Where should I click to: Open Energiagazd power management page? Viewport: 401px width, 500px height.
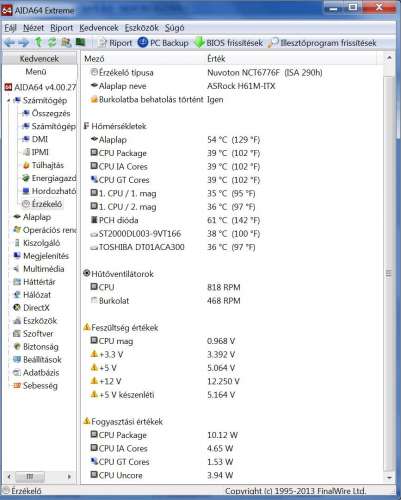pyautogui.click(x=49, y=178)
